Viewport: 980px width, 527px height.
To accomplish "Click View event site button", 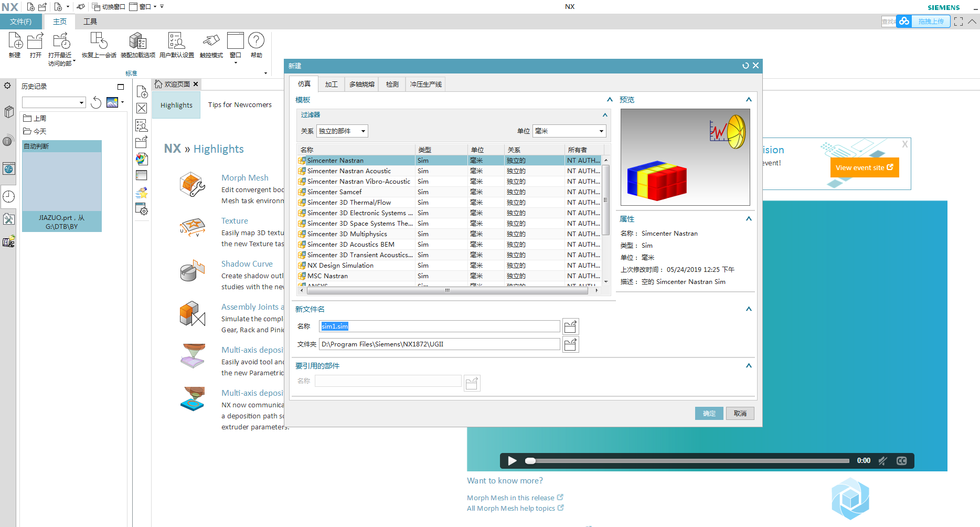I will point(865,168).
